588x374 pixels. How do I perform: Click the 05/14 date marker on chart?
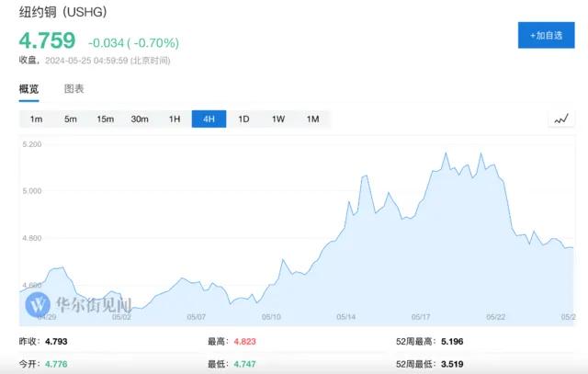click(x=346, y=318)
